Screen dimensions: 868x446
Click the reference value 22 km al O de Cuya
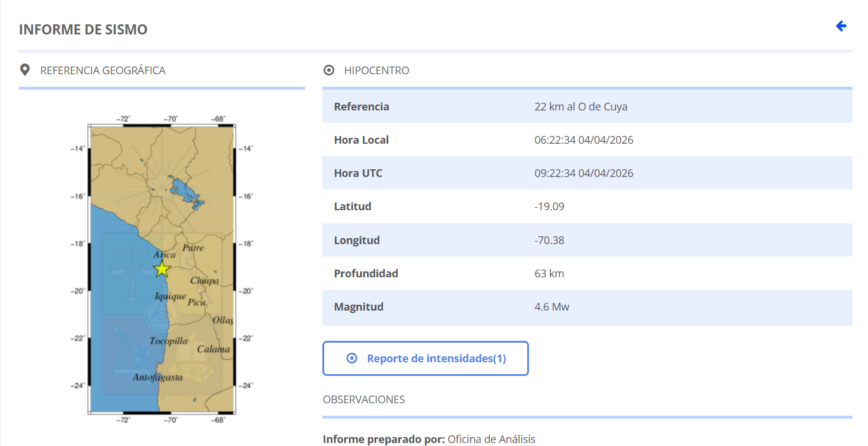pyautogui.click(x=580, y=107)
